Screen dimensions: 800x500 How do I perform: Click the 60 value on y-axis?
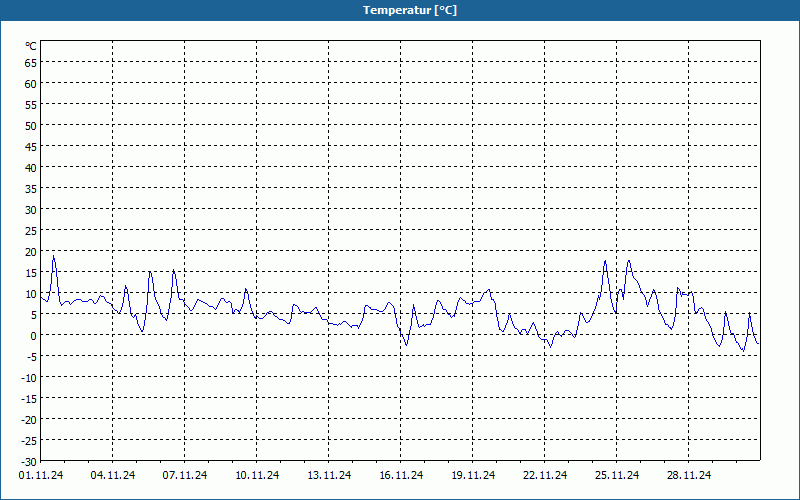tap(31, 84)
